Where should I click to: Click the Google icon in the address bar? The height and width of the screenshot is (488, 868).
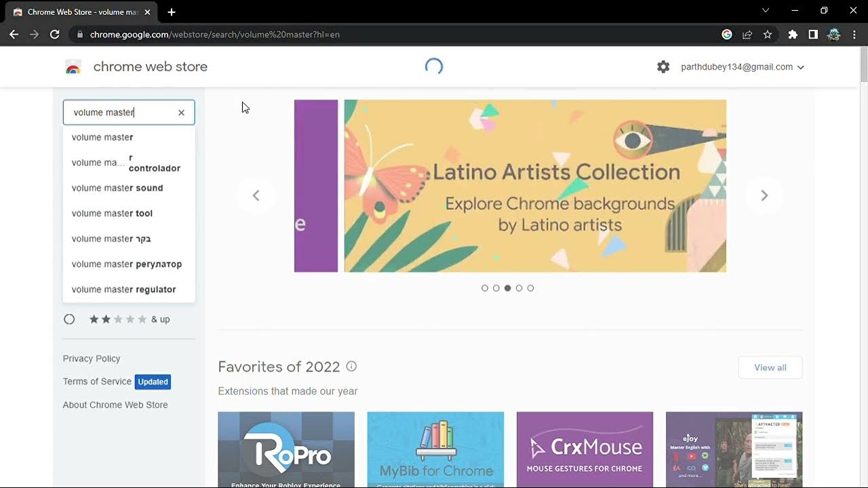pyautogui.click(x=727, y=35)
